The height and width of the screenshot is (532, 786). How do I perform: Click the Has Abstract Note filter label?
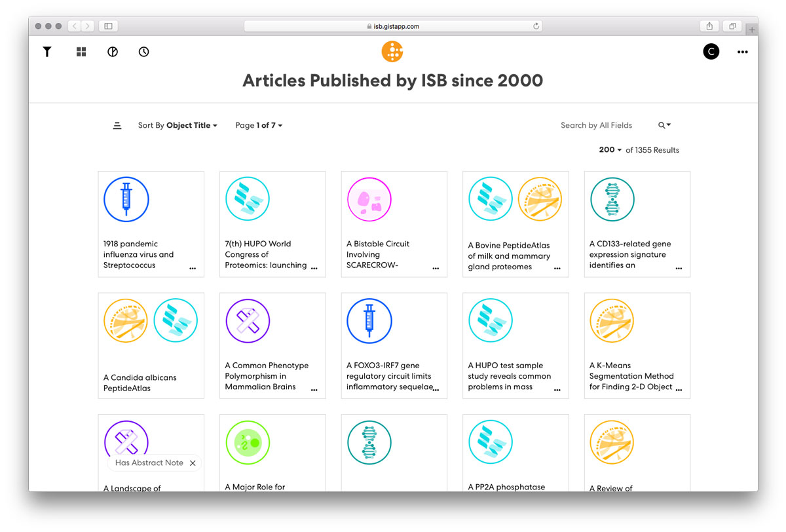tap(149, 463)
